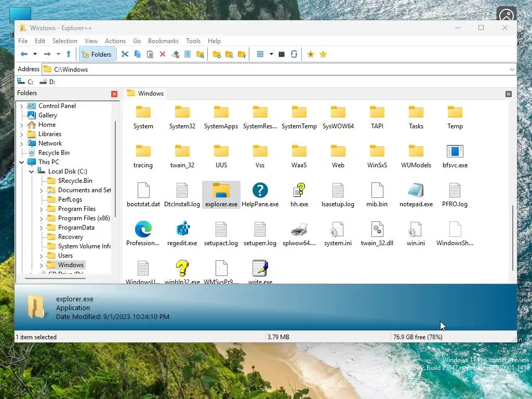Viewport: 532px width, 399px height.
Task: Close the Windows tab
Action: [508, 94]
